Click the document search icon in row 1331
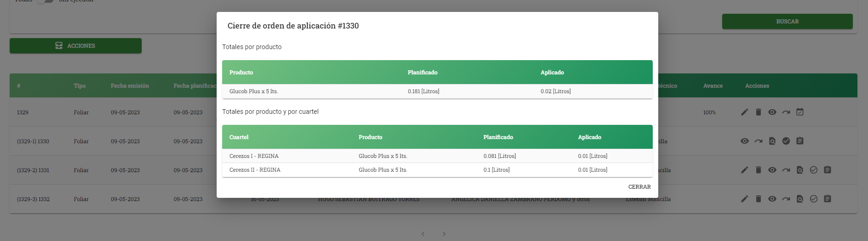The height and width of the screenshot is (241, 868). point(800,170)
